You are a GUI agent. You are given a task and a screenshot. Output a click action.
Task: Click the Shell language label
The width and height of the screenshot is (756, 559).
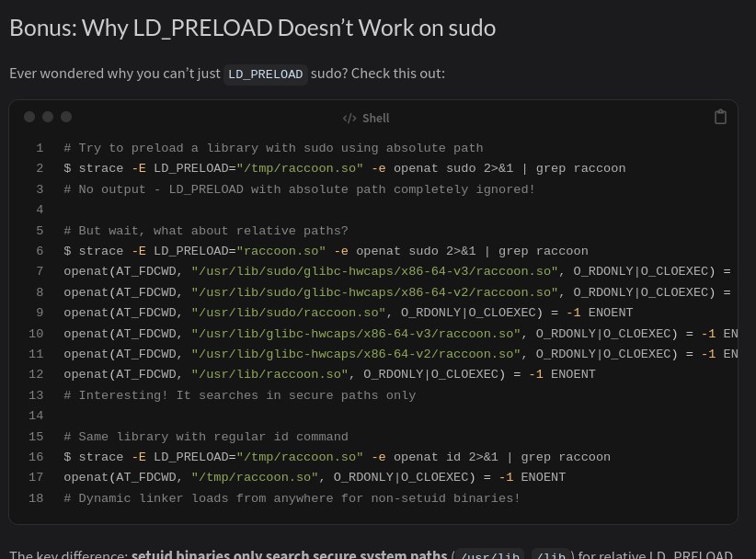click(x=375, y=118)
